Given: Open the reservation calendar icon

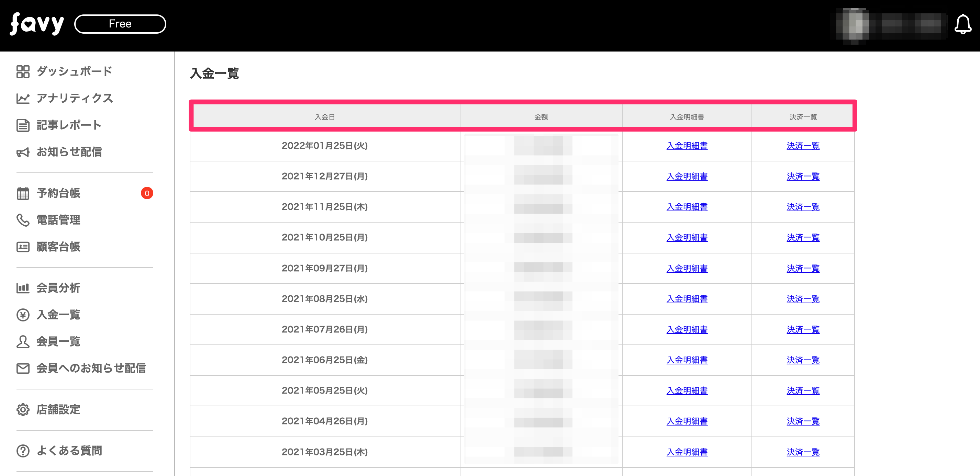Looking at the screenshot, I should click(x=23, y=193).
